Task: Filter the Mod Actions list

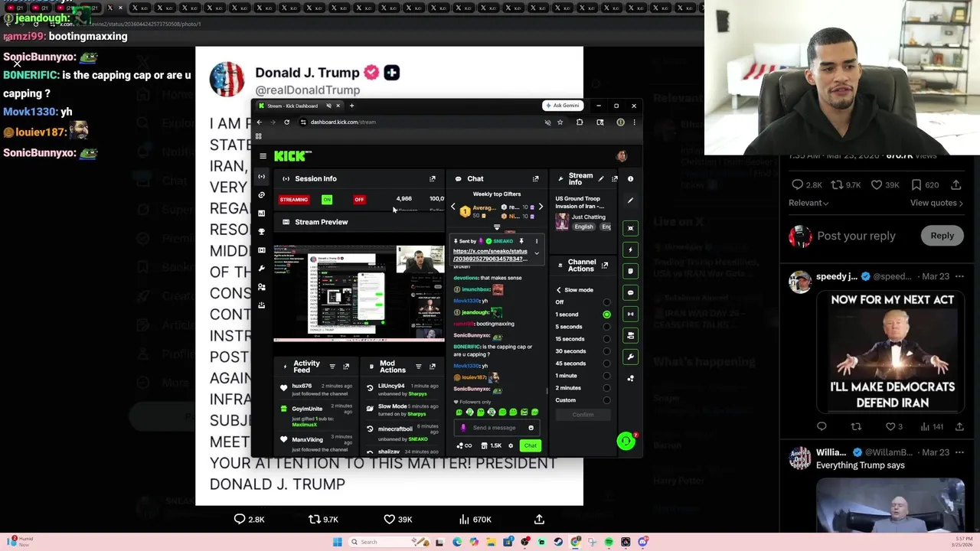Action: [x=418, y=367]
